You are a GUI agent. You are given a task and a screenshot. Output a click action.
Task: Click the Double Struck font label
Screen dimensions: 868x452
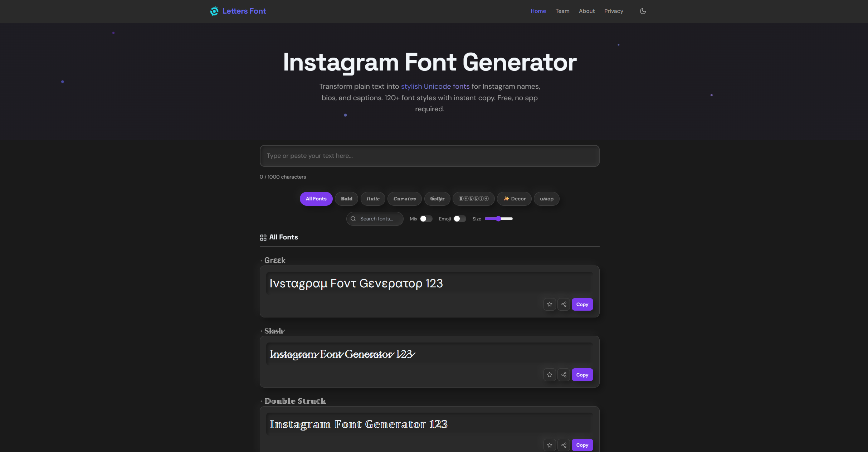pyautogui.click(x=295, y=401)
